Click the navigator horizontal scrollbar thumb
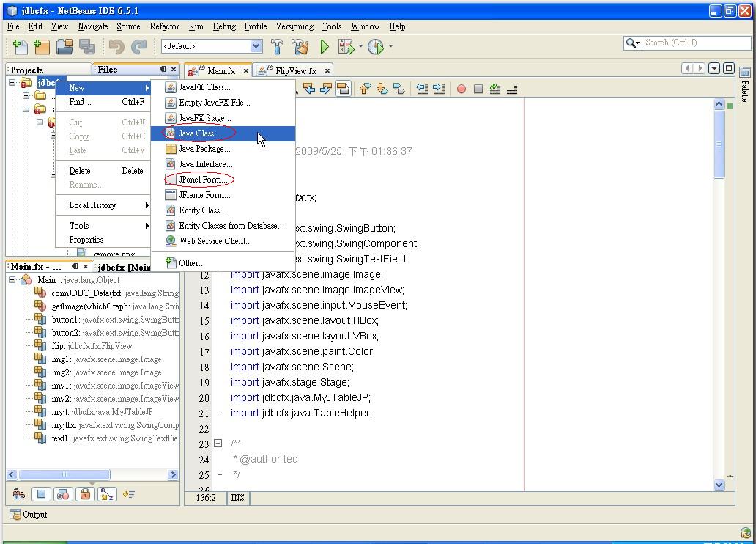The image size is (756, 544). (64, 475)
